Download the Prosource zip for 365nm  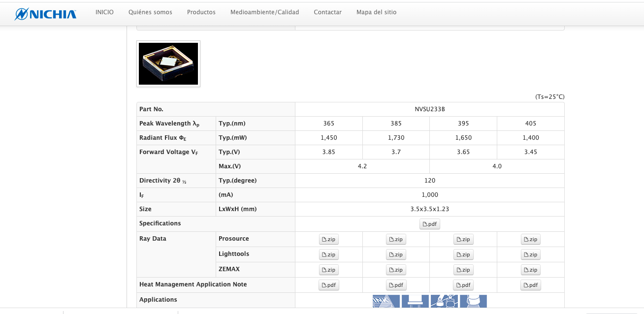coord(328,239)
